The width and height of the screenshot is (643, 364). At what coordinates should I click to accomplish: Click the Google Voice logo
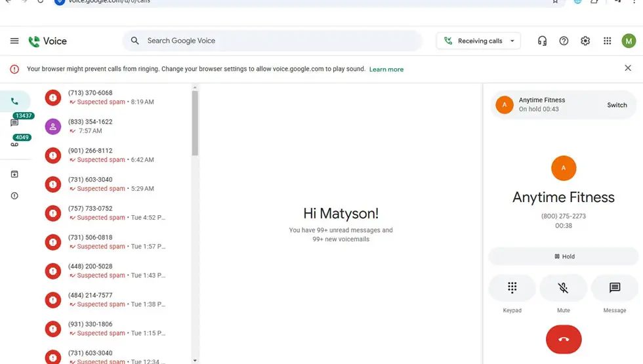(47, 41)
